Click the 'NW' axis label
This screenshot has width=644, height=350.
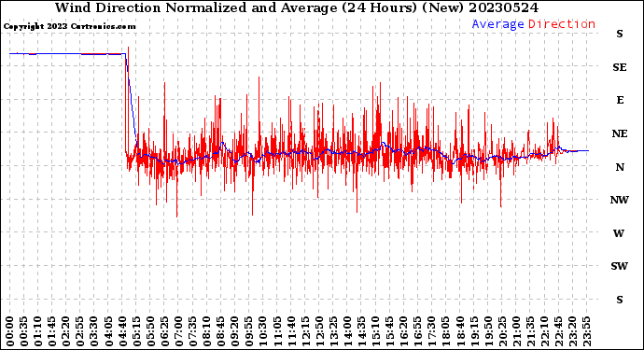pos(620,200)
